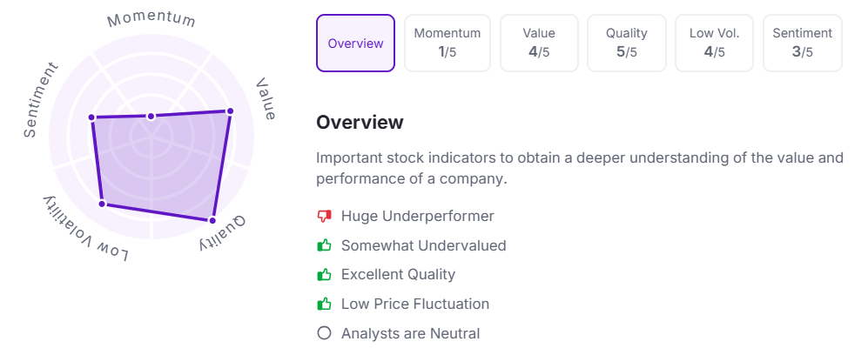The height and width of the screenshot is (355, 868).
Task: Open the Momentum 1/5 tab
Action: [x=447, y=43]
